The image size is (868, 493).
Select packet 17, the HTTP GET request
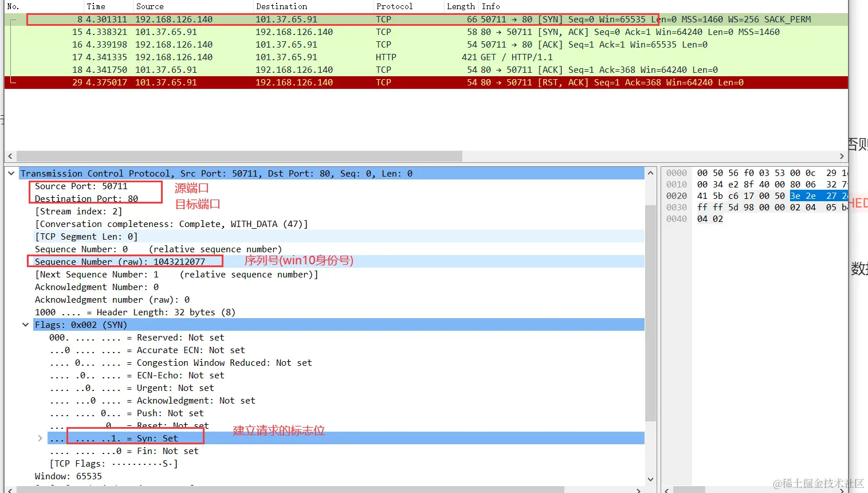[x=426, y=57]
